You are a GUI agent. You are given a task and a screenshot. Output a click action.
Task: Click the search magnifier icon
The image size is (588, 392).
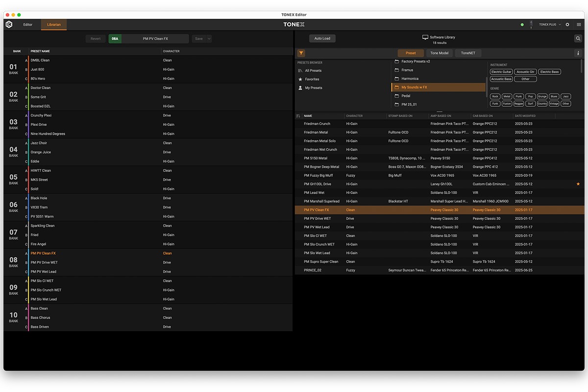(x=578, y=39)
